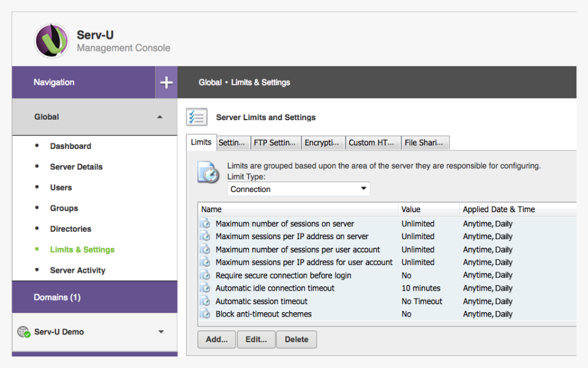Screen dimensions: 588x368
Task: Click the Delete button
Action: (x=296, y=339)
